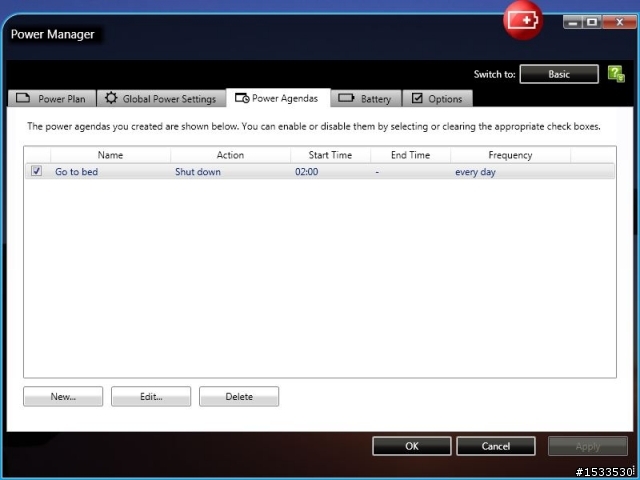Maximize the Power Manager window
The image size is (640, 480).
point(592,22)
